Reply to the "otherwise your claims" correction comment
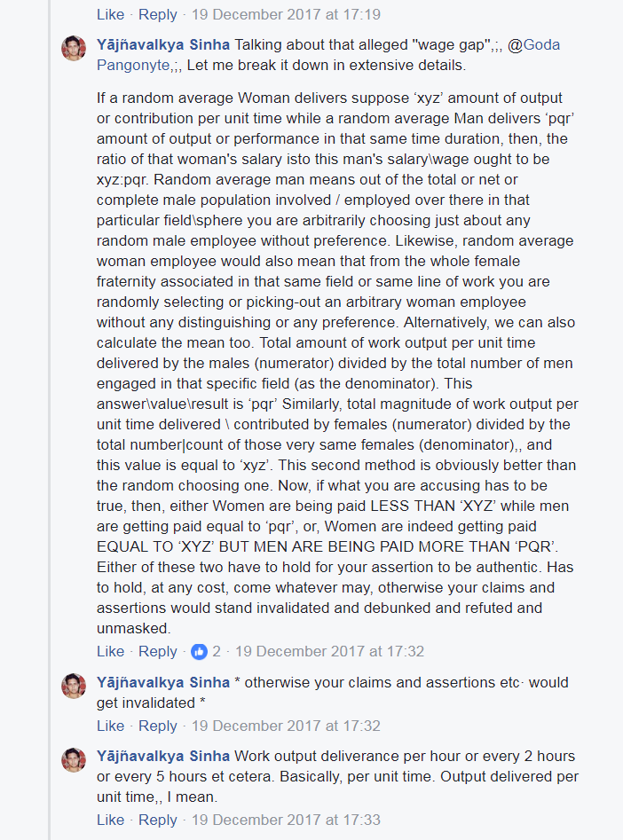The image size is (623, 840). point(158,726)
